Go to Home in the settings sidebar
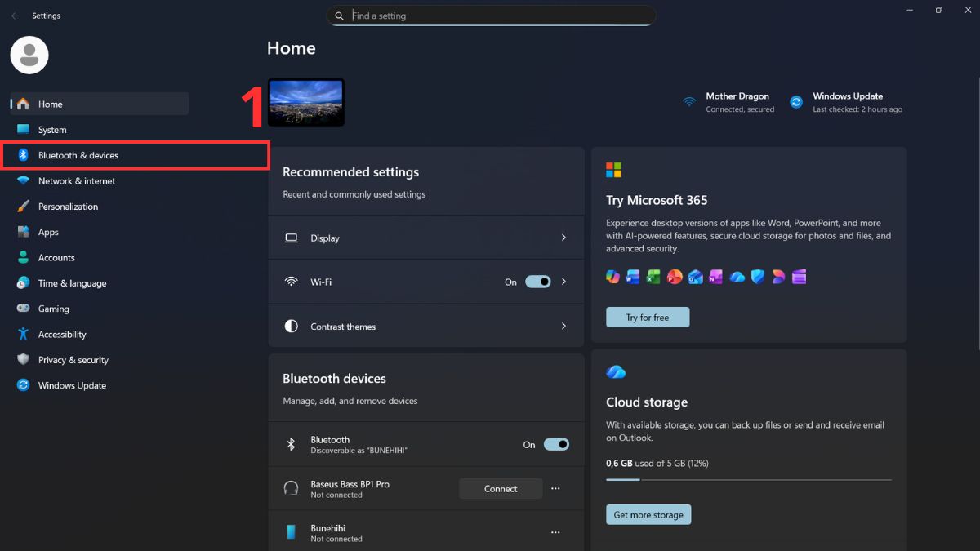This screenshot has width=980, height=551. [x=49, y=104]
